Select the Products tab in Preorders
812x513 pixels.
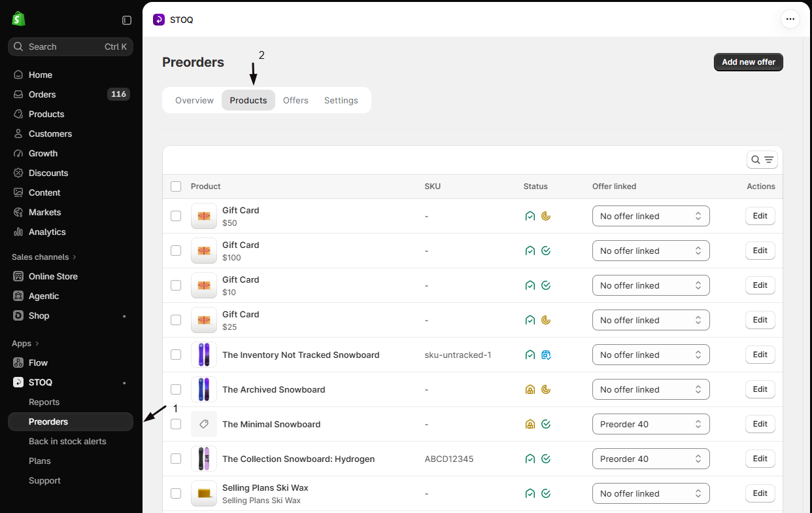(248, 100)
